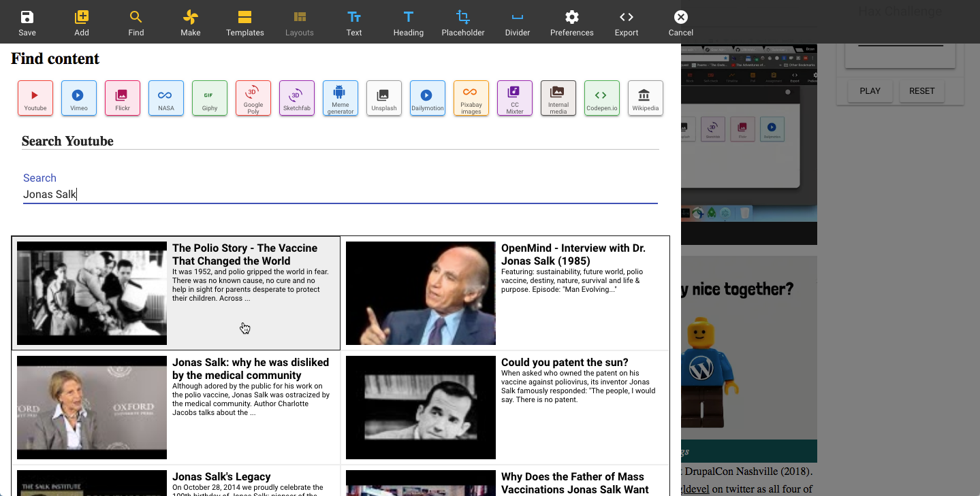Open the Make tool

click(191, 22)
